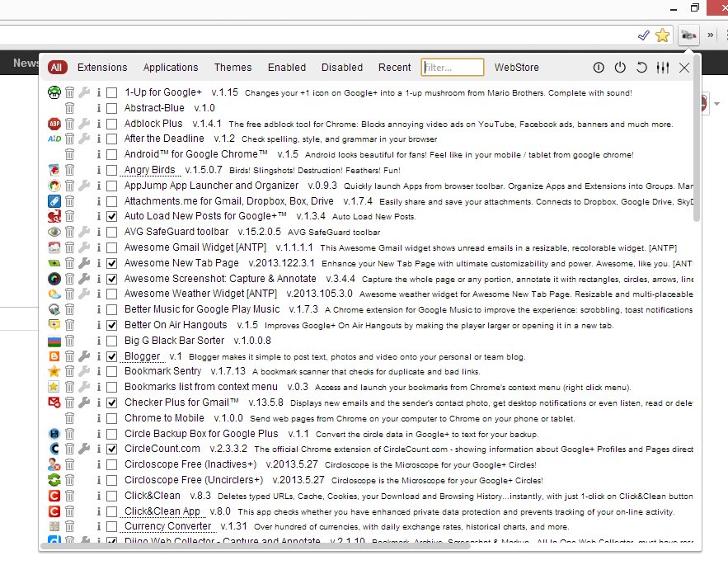Launch the Currency Converter app link

167,526
